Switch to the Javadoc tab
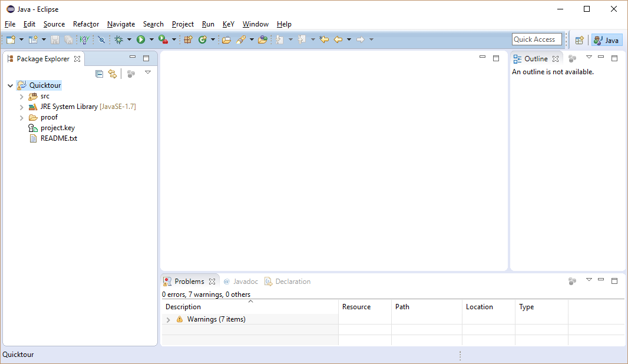Screen dimensions: 628x364 [241, 282]
